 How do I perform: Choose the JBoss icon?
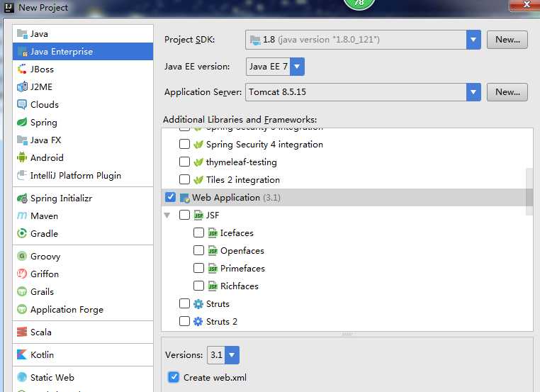coord(22,69)
